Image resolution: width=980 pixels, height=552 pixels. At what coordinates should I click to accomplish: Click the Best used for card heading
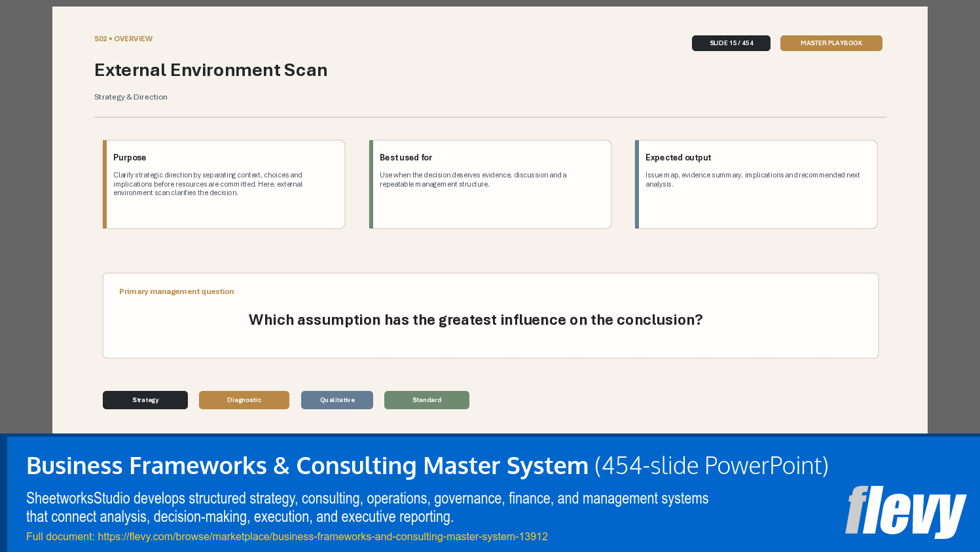406,158
